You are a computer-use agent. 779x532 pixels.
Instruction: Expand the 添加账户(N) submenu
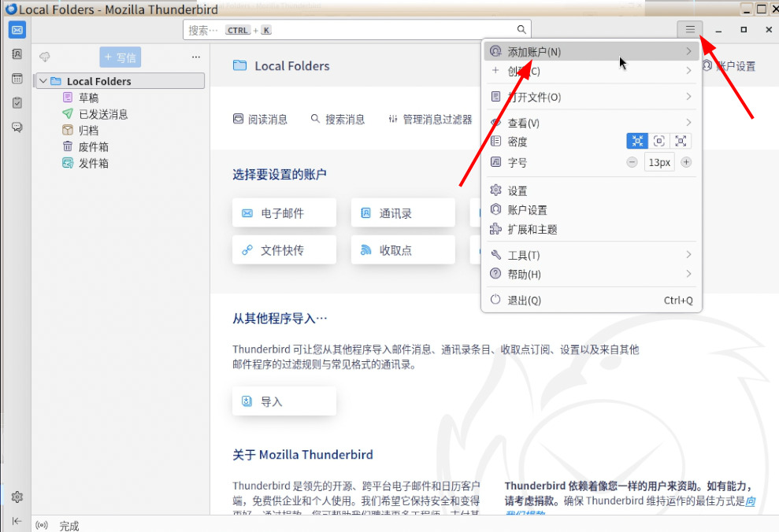[x=592, y=52]
